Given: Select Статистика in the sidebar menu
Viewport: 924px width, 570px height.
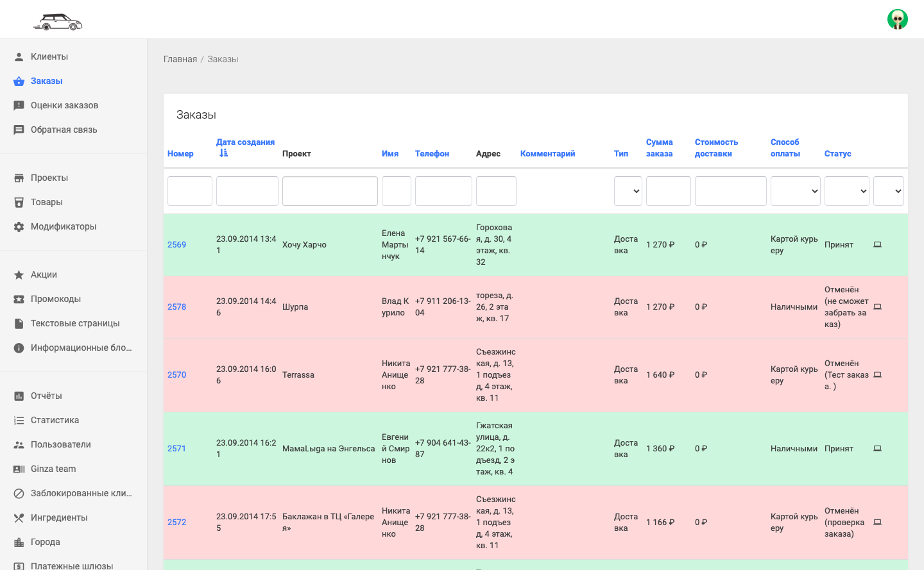Looking at the screenshot, I should (x=55, y=420).
